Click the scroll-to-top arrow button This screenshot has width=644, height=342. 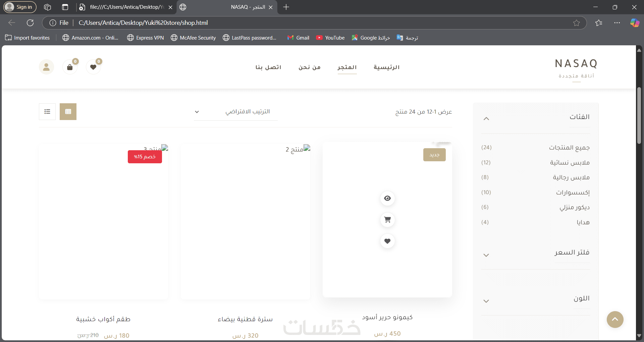pos(615,320)
